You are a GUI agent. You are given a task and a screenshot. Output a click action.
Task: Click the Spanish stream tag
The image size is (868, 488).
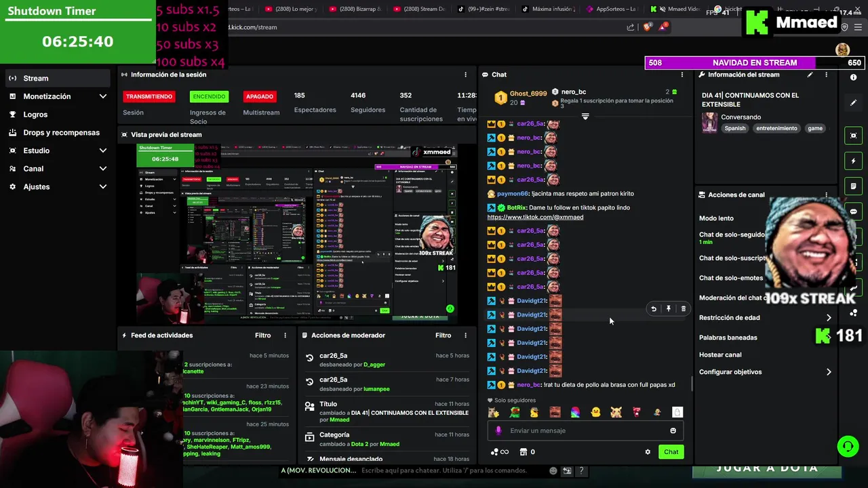point(734,128)
